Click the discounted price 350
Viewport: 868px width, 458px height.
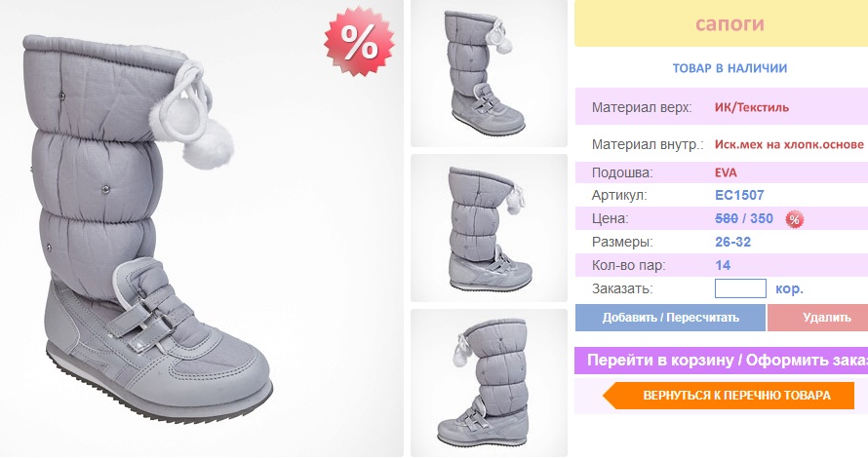(761, 218)
